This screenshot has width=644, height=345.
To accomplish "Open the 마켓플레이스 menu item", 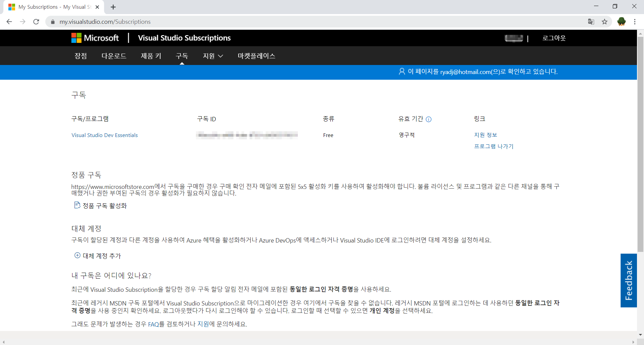I will (257, 56).
